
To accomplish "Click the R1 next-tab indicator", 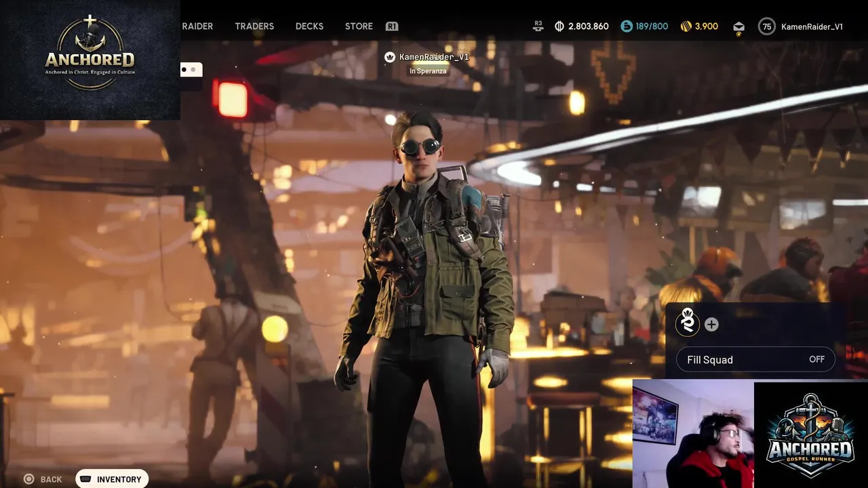I will [392, 26].
